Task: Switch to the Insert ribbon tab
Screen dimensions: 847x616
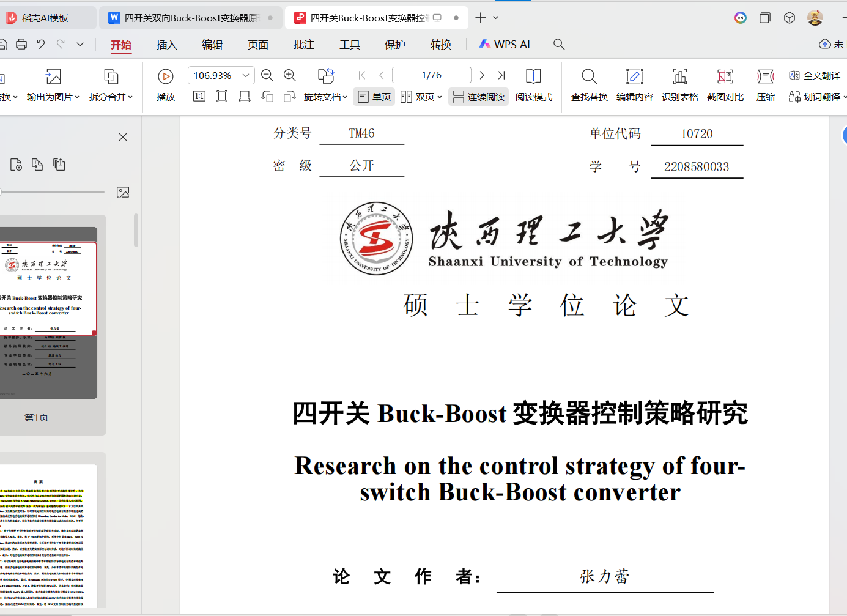Action: pyautogui.click(x=166, y=45)
